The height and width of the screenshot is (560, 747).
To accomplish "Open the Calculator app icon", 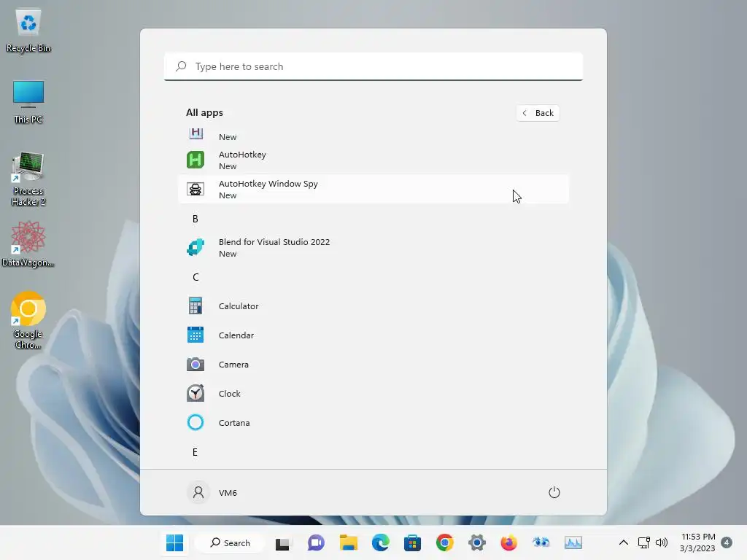I will coord(196,306).
